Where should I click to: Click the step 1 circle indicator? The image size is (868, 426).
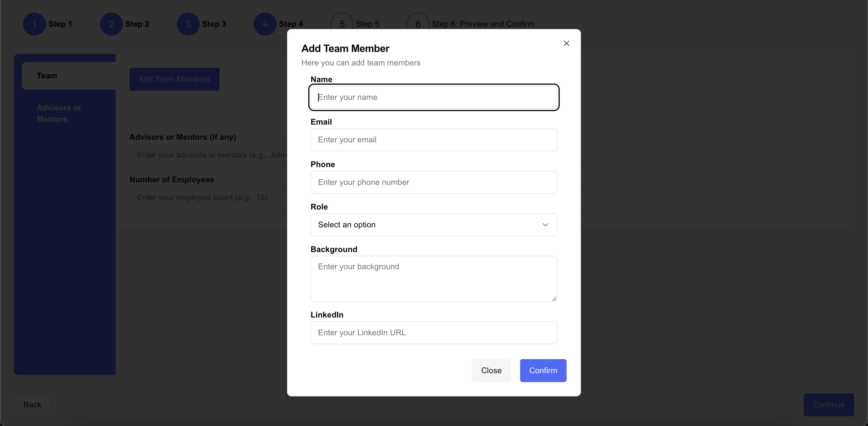point(34,24)
